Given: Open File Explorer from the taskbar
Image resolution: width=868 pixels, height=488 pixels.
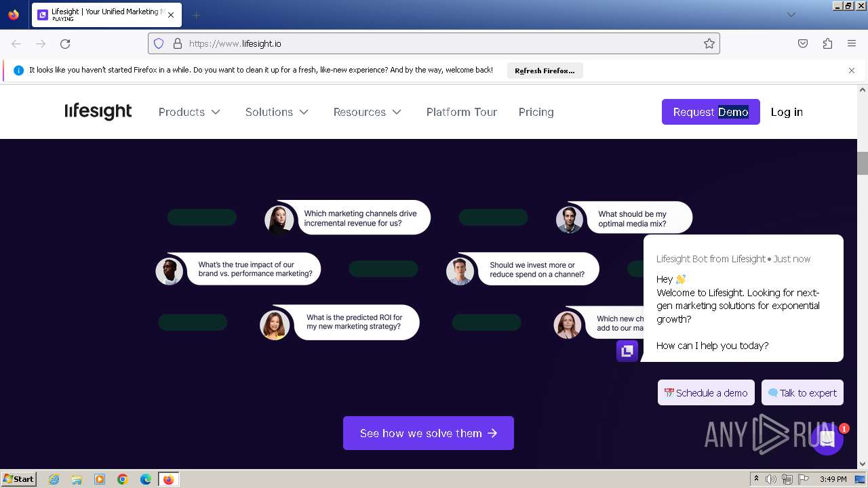Looking at the screenshot, I should (x=77, y=479).
